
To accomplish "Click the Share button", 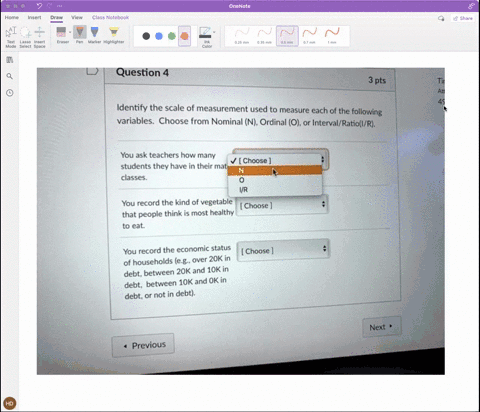I will click(463, 18).
